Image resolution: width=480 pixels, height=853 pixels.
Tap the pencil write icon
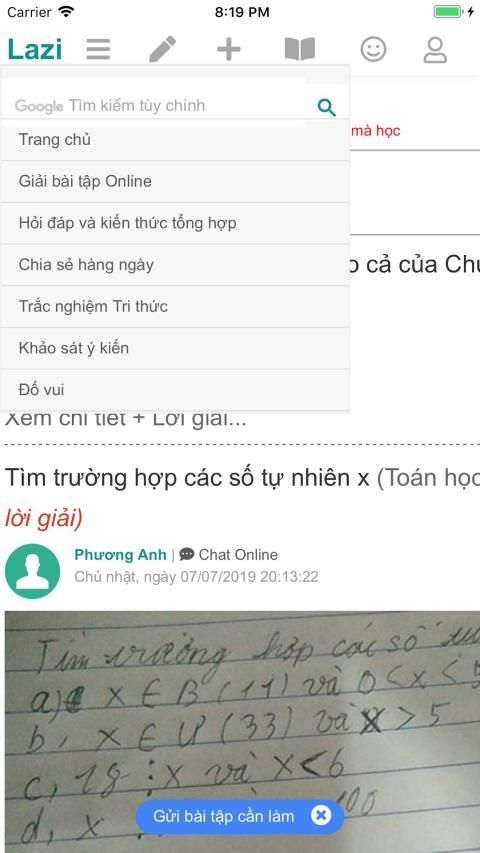[162, 50]
